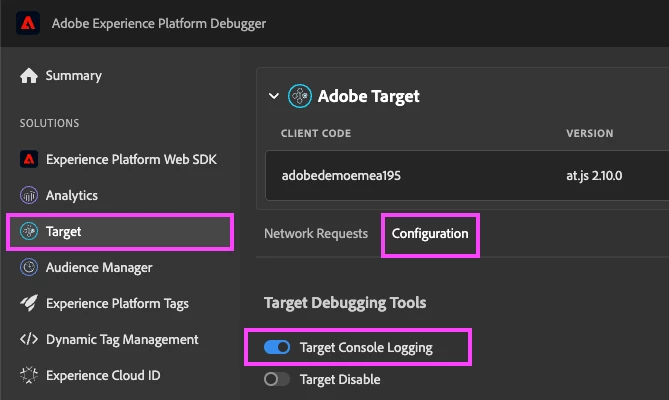This screenshot has height=400, width=669.
Task: Turn off Target Console Logging toggle
Action: click(277, 347)
